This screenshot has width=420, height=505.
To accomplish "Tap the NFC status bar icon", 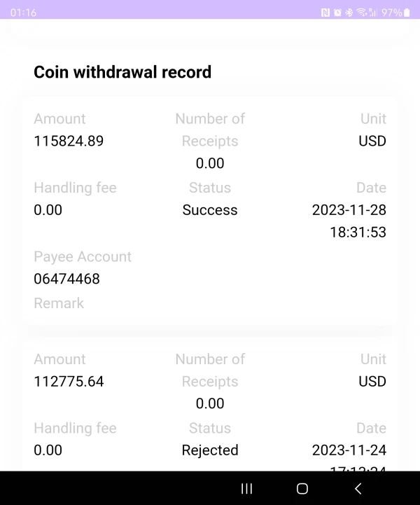I will click(x=325, y=13).
